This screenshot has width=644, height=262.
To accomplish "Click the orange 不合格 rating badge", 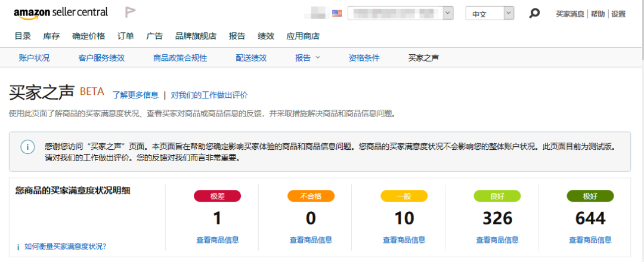I will click(311, 196).
